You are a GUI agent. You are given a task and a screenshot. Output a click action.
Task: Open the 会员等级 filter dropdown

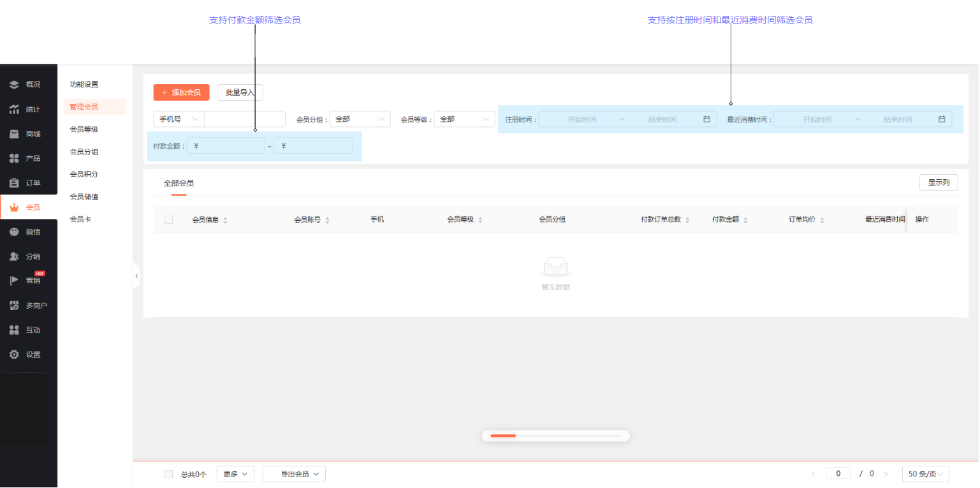tap(464, 119)
